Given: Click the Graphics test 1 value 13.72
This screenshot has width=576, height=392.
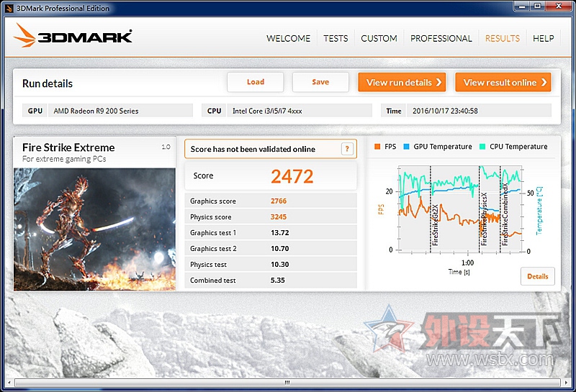Looking at the screenshot, I should tap(280, 233).
